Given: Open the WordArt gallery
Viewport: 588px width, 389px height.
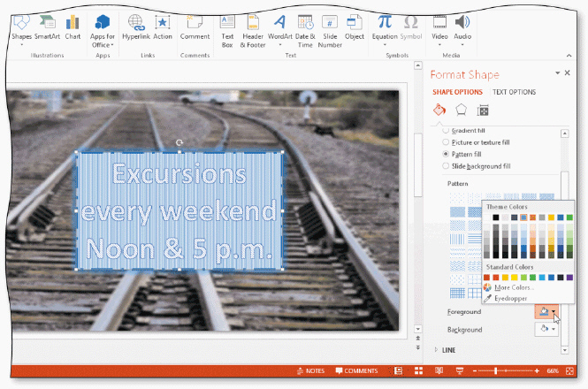Looking at the screenshot, I should tap(279, 30).
